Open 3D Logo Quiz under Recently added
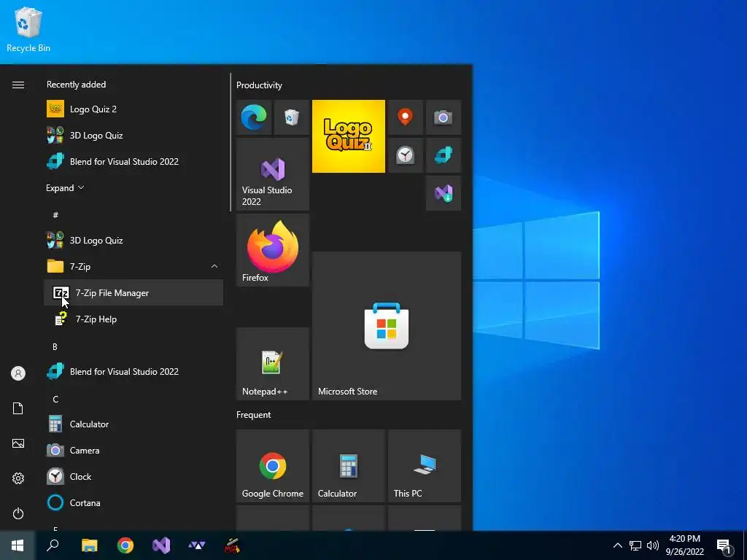 (x=133, y=135)
